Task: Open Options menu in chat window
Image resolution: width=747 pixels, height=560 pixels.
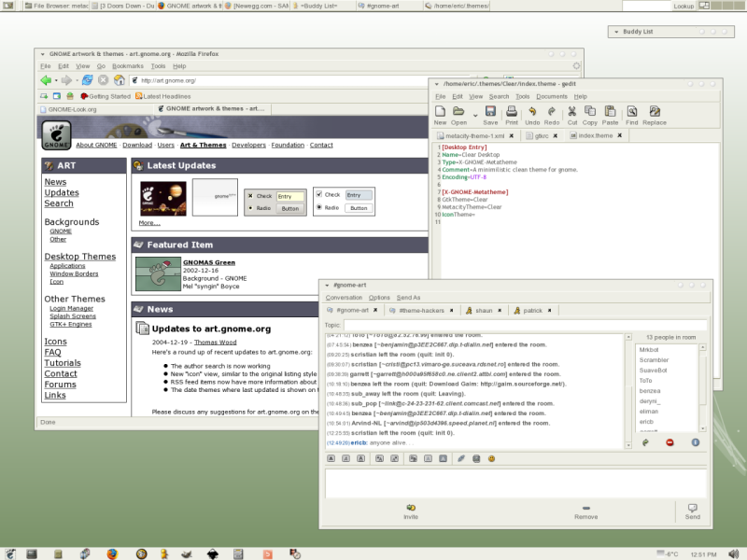Action: tap(379, 298)
